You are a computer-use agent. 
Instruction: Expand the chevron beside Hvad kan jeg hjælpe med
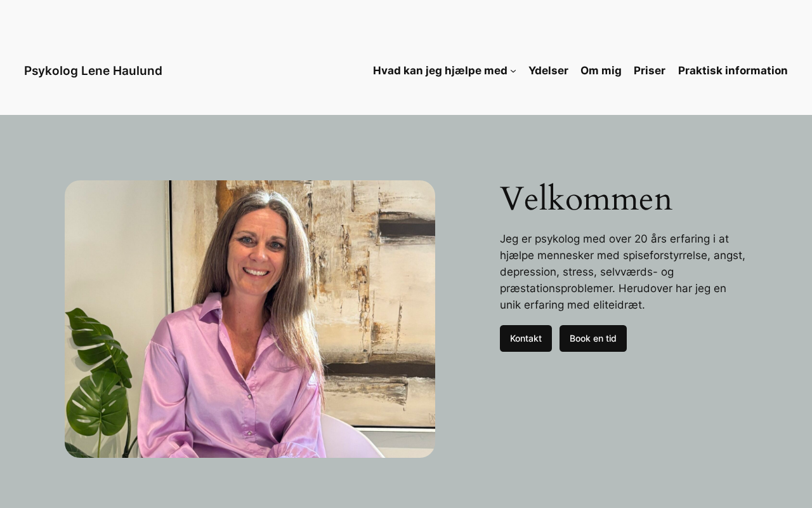click(x=513, y=71)
